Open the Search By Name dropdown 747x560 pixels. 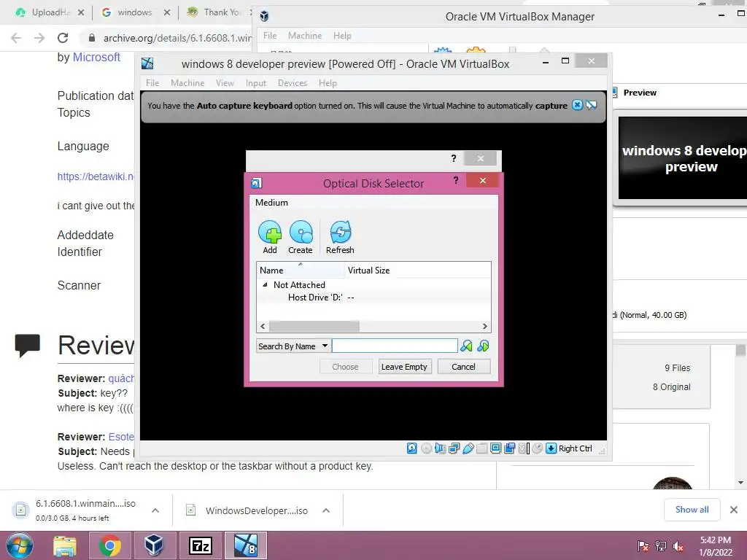(293, 346)
